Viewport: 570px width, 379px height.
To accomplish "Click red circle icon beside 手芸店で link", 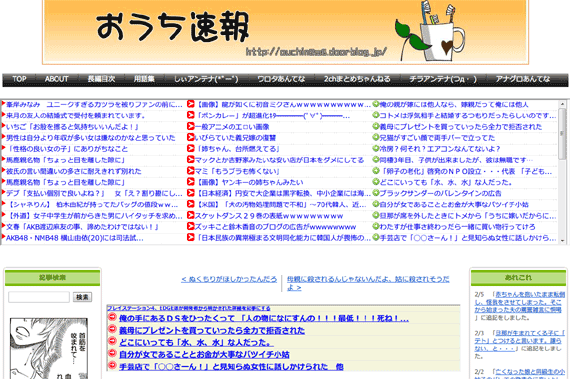I will (112, 365).
